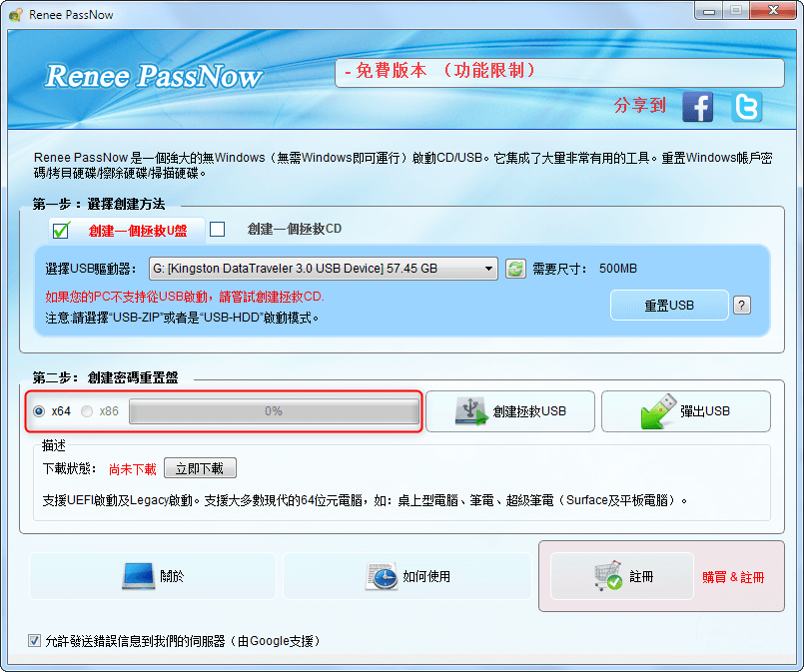The image size is (804, 672).
Task: Click the USB-ZIP/USB-HDD note text
Action: (x=182, y=318)
